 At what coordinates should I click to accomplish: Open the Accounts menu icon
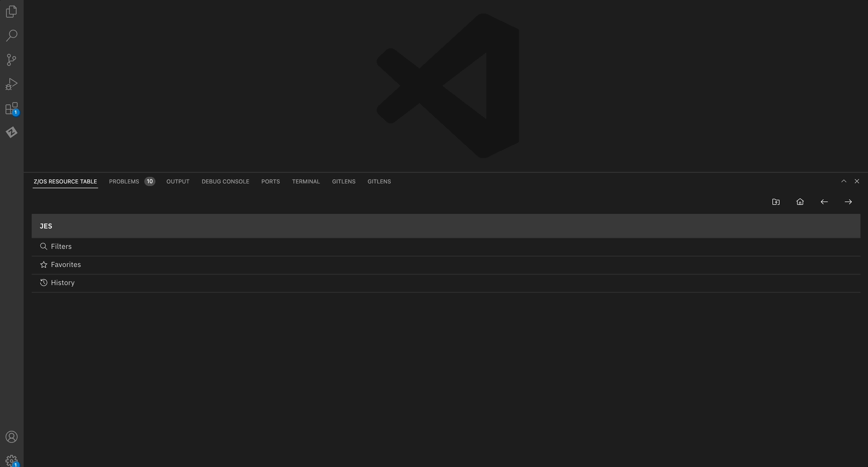click(12, 437)
